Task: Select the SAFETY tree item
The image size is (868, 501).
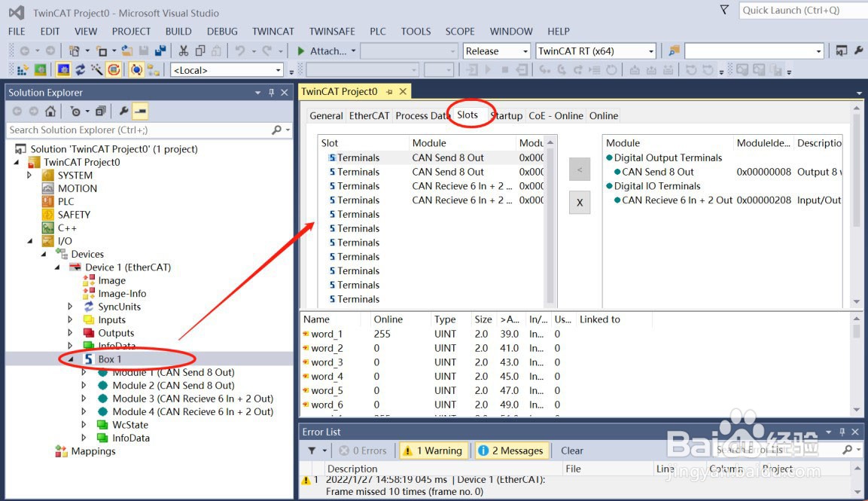Action: click(x=74, y=215)
